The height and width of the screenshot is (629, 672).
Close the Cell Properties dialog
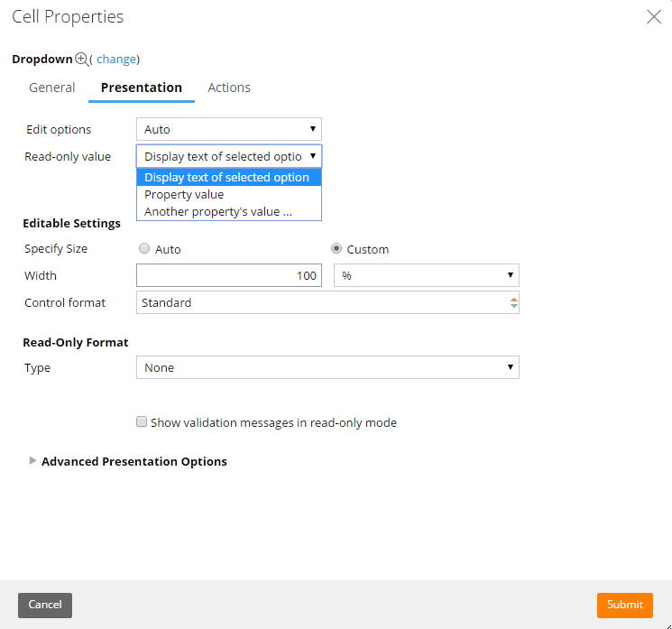coord(654,17)
